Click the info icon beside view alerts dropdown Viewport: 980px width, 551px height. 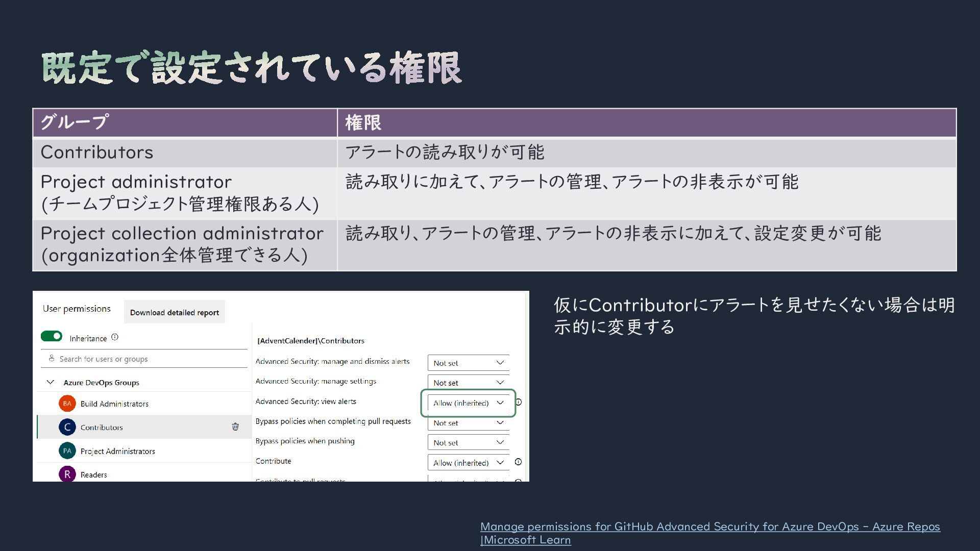[x=519, y=402]
